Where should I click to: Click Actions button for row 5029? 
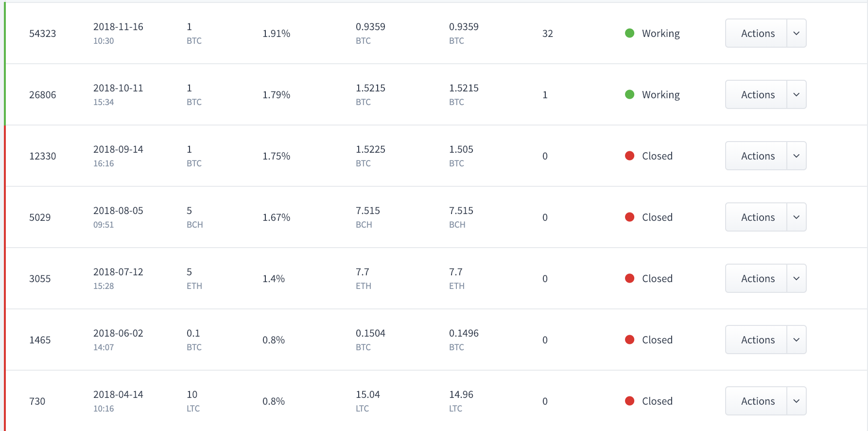click(756, 217)
